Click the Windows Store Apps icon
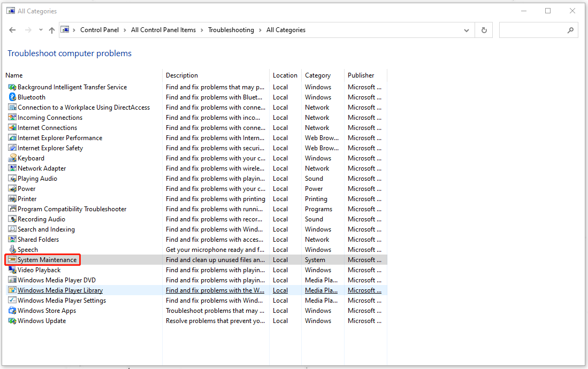Image resolution: width=588 pixels, height=369 pixels. click(12, 311)
